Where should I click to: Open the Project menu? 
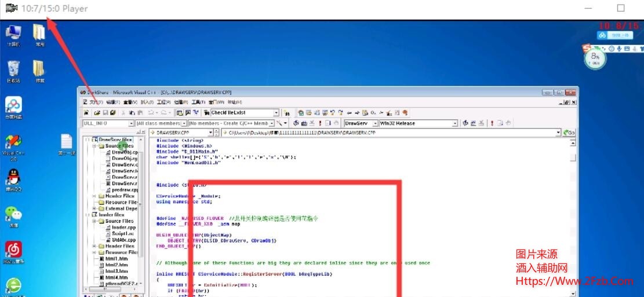coord(163,102)
